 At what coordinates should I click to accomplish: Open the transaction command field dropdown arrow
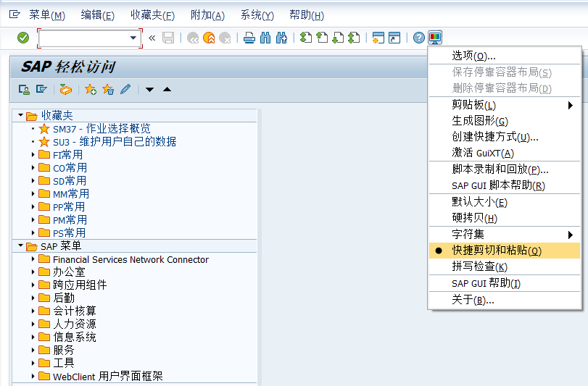tap(133, 38)
